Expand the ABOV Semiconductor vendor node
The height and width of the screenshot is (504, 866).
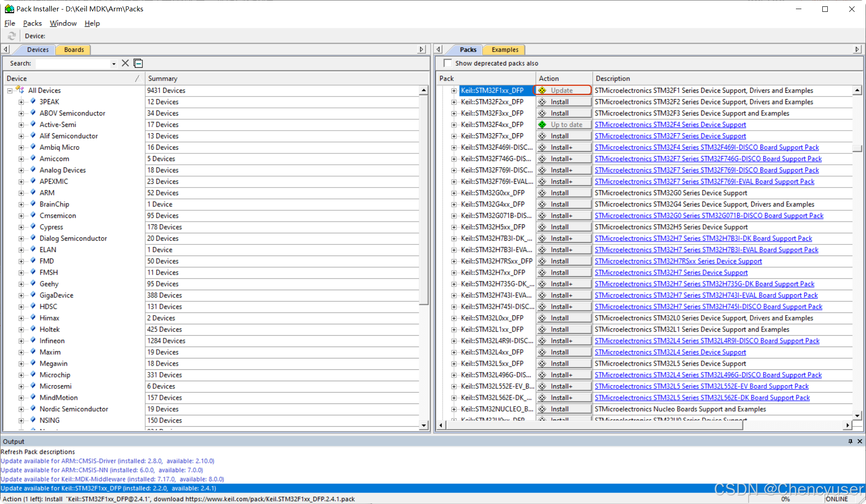(x=21, y=113)
